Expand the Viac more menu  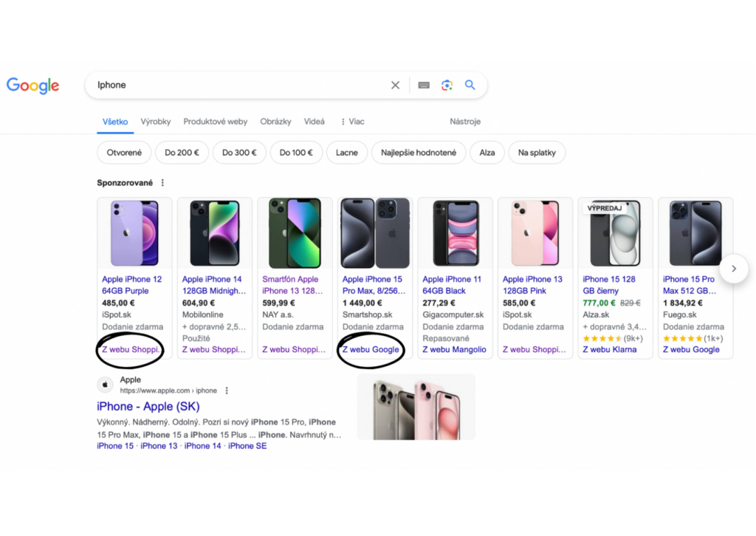click(352, 122)
